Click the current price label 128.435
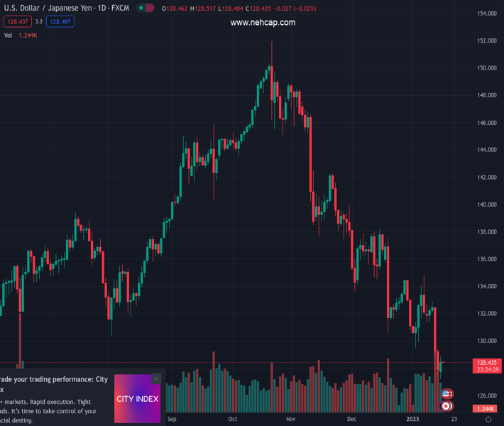504x426 pixels. (486, 362)
